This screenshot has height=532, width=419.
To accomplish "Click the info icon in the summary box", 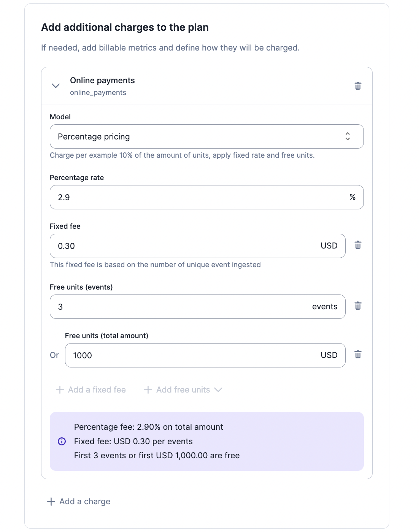I will 62,441.
